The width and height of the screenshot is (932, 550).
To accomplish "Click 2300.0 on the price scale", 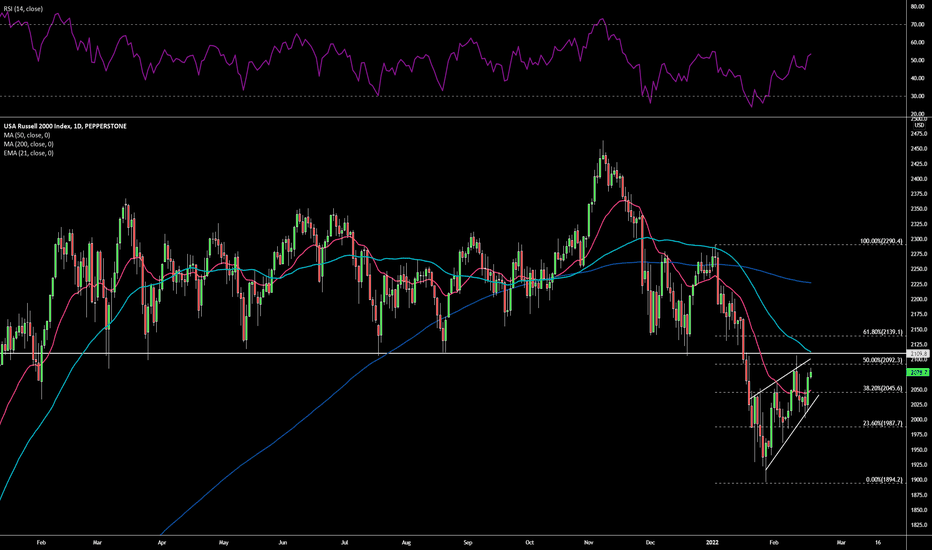I will 919,239.
